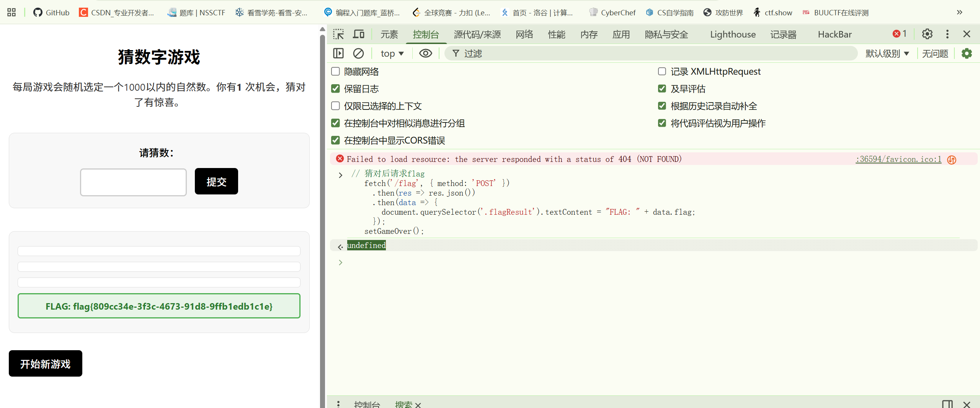The image size is (980, 408).
Task: Switch to the 元素 tab
Action: coord(389,34)
